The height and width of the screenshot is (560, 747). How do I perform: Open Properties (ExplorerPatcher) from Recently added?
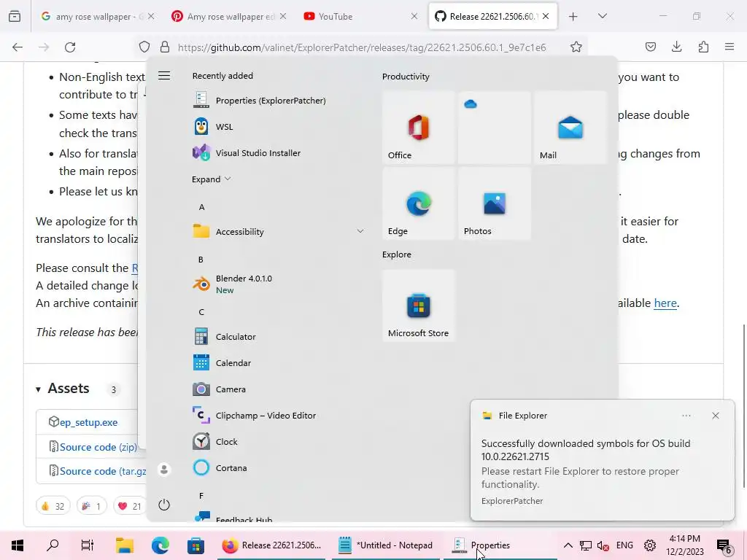pos(260,101)
